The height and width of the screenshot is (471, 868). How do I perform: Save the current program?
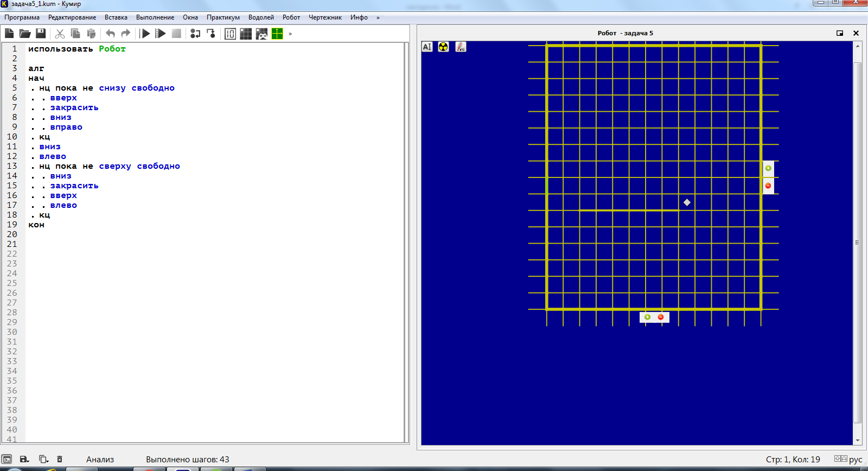[x=41, y=34]
